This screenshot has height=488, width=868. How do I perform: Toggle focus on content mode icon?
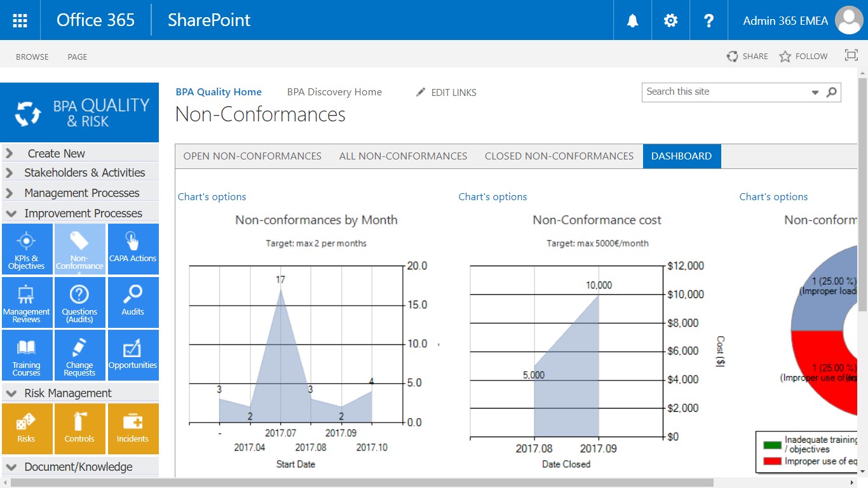coord(851,56)
